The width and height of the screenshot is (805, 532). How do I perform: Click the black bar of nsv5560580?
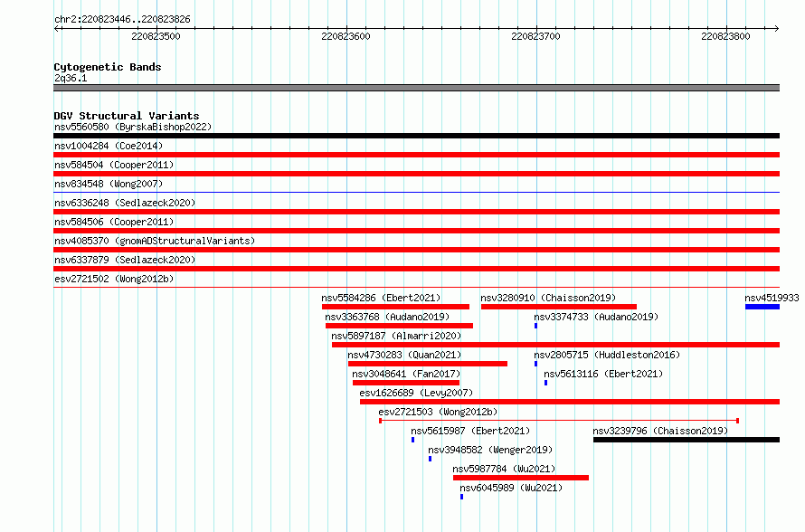[416, 136]
